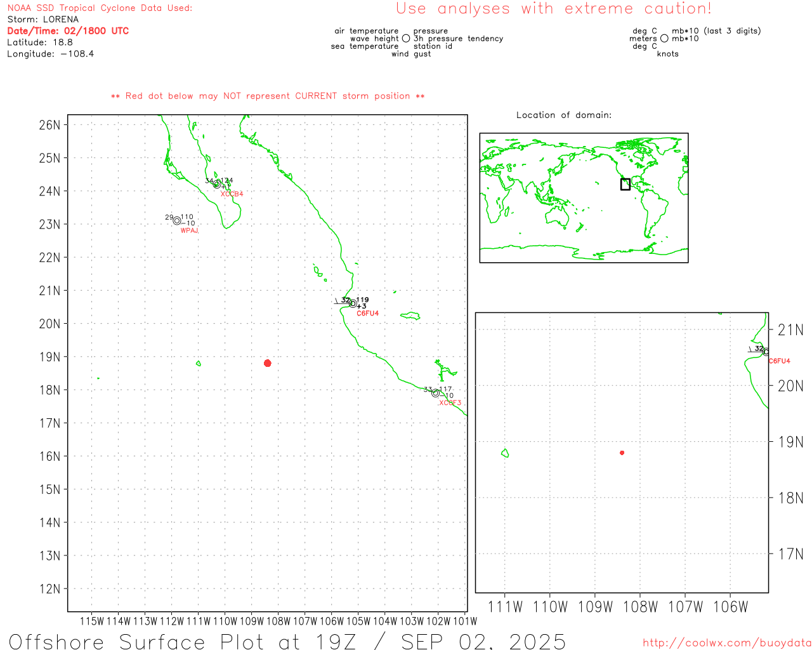Click the 19N latitude label on main map
Image resolution: width=812 pixels, height=650 pixels.
point(49,357)
